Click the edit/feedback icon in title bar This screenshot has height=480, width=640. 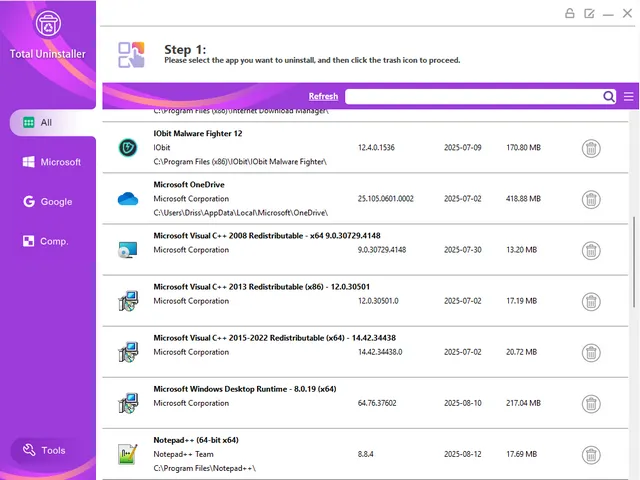[x=589, y=13]
